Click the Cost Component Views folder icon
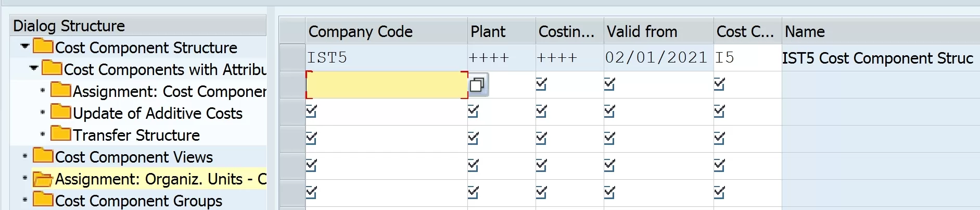This screenshot has width=980, height=210. [x=43, y=155]
